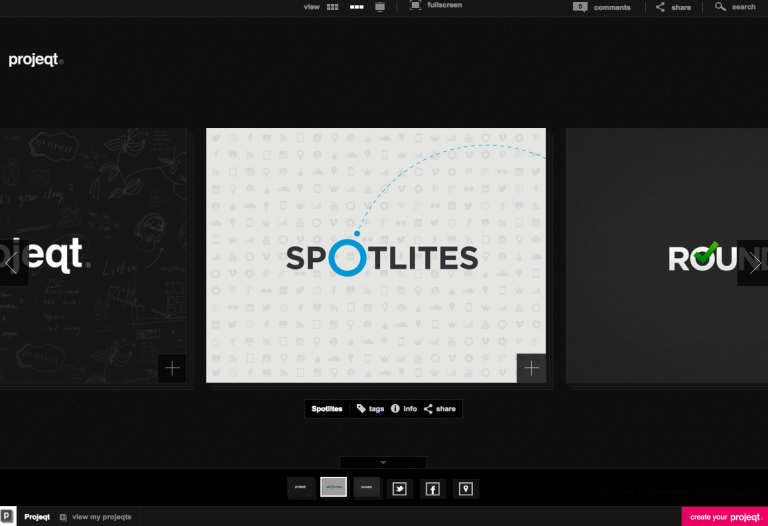Select the Facebook slide thumbnail
The image size is (768, 526).
tap(432, 488)
